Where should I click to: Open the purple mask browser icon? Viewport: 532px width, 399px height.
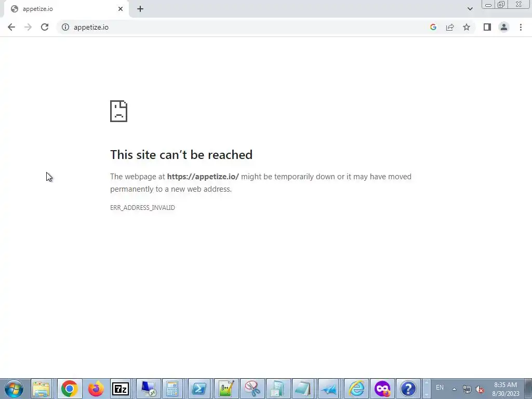click(x=382, y=389)
